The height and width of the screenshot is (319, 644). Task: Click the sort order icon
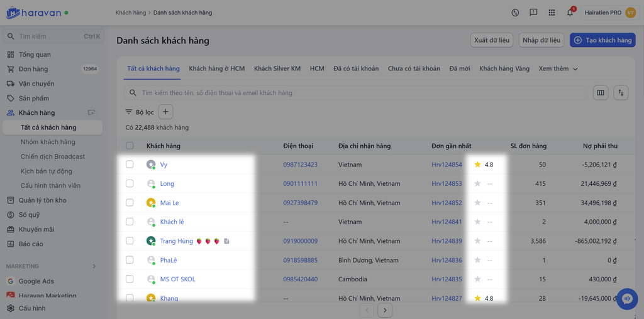coord(621,93)
